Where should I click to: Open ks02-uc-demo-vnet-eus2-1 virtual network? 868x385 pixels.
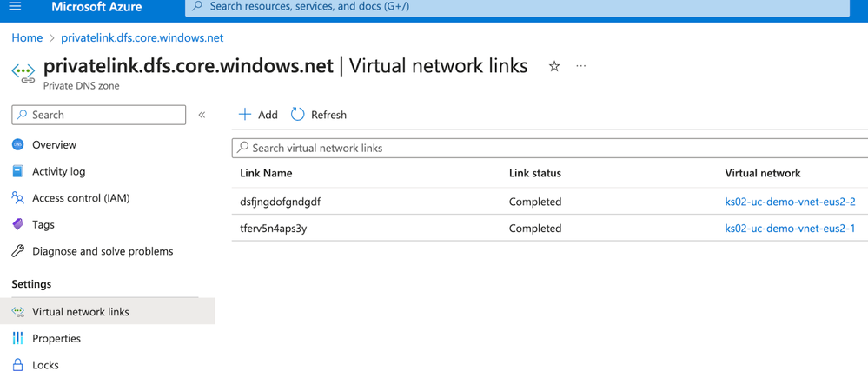(790, 229)
